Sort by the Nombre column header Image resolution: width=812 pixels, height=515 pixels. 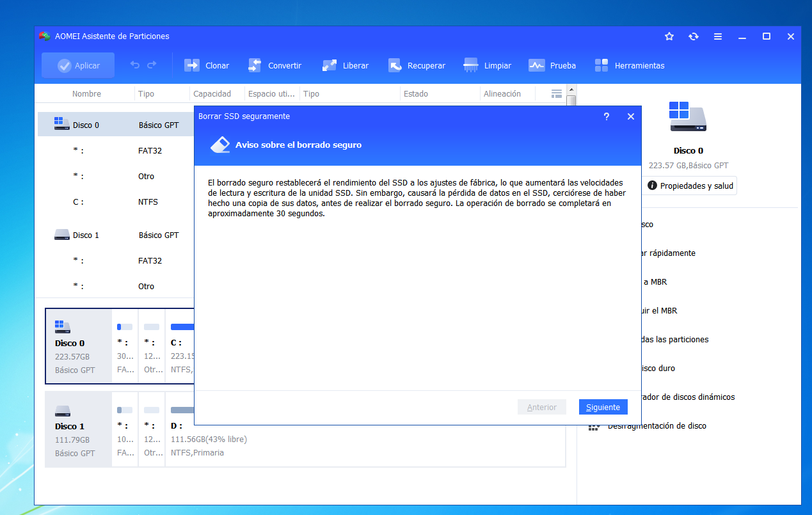pos(86,93)
